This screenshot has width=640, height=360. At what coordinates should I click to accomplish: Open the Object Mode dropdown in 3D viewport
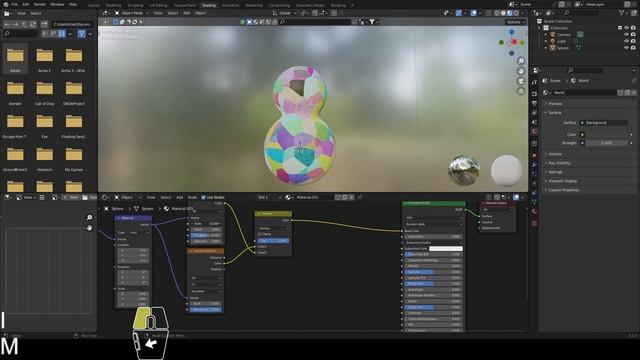131,13
